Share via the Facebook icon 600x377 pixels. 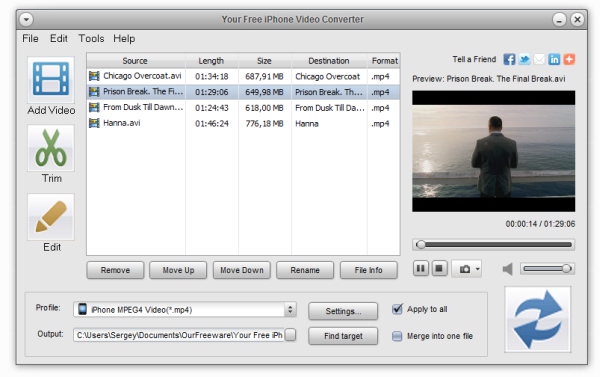pyautogui.click(x=509, y=59)
